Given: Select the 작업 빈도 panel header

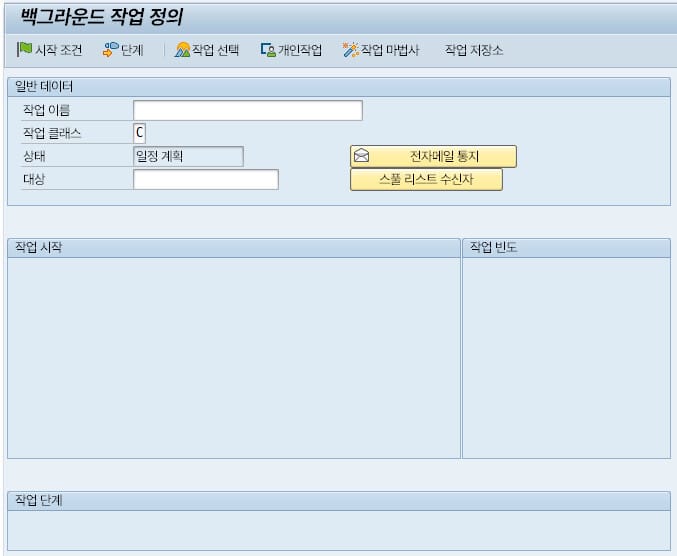Looking at the screenshot, I should point(493,248).
